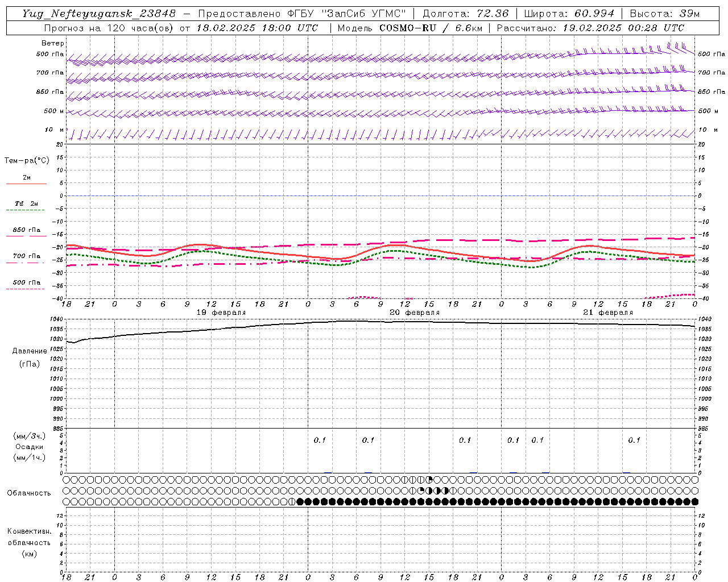Pick the Td 2м dew point legend line
Viewport: 728px width, 582px height.
26,210
